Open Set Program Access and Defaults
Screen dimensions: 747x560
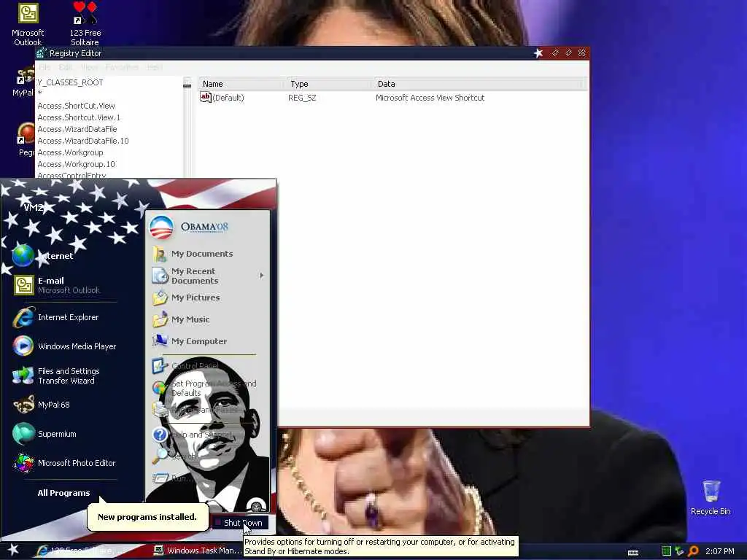coord(205,388)
